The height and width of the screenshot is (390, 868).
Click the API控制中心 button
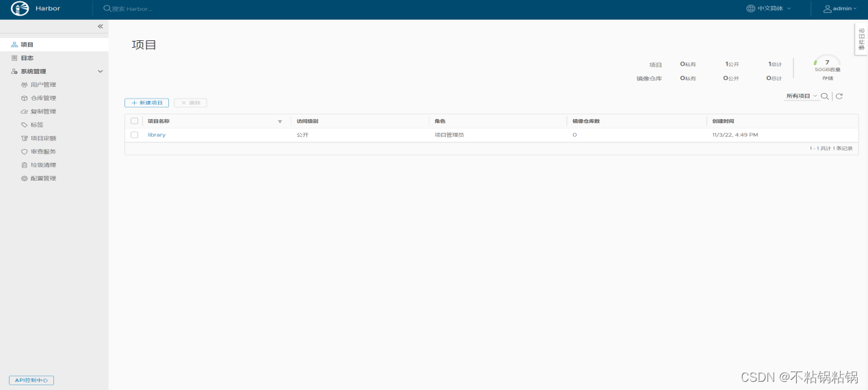(31, 380)
